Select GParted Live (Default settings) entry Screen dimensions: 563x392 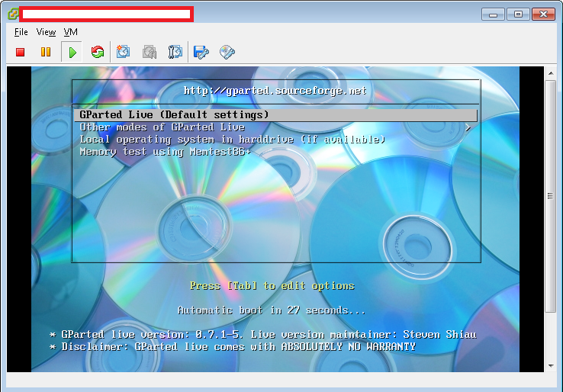pyautogui.click(x=275, y=115)
